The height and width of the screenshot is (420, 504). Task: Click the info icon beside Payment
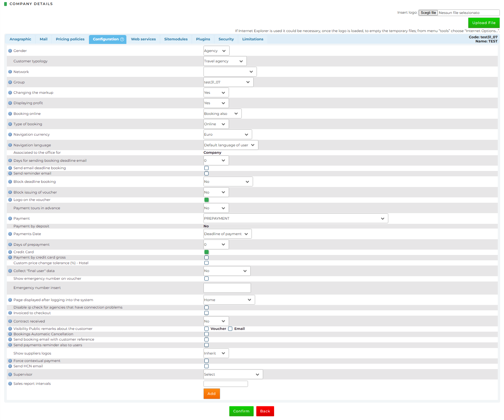pos(10,218)
